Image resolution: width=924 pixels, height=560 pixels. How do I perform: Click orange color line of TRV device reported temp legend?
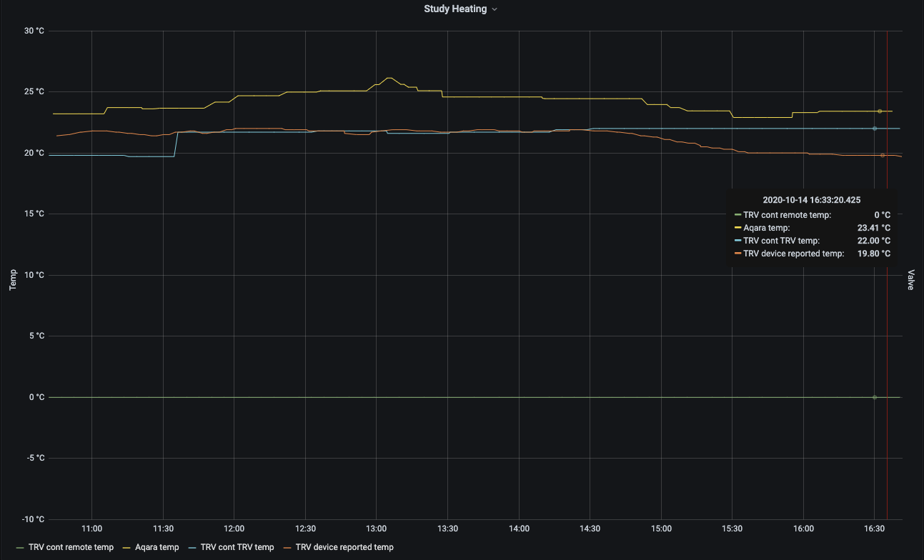click(287, 548)
